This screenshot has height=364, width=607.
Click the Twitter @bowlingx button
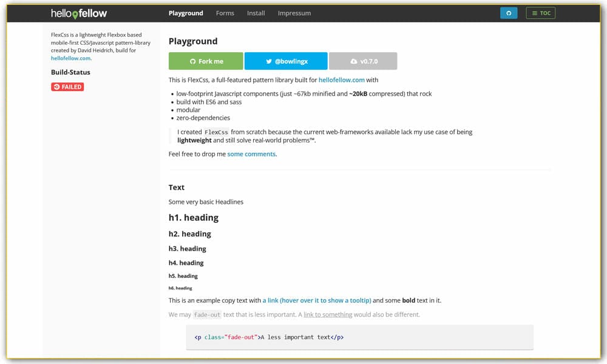[286, 61]
